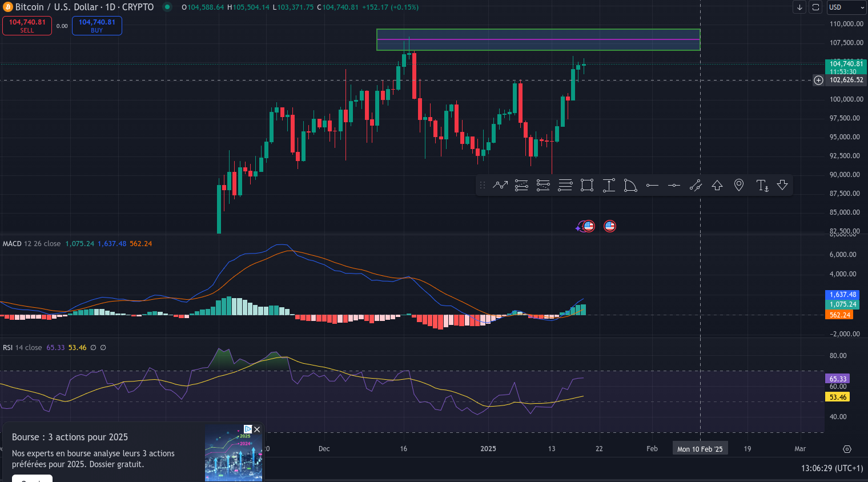Toggle the green market status dot
The width and height of the screenshot is (868, 482).
point(167,7)
